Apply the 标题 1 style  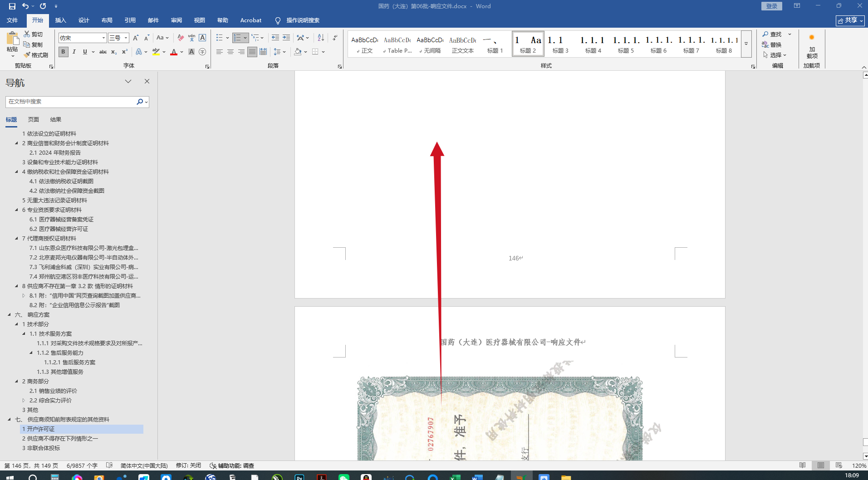pyautogui.click(x=495, y=44)
